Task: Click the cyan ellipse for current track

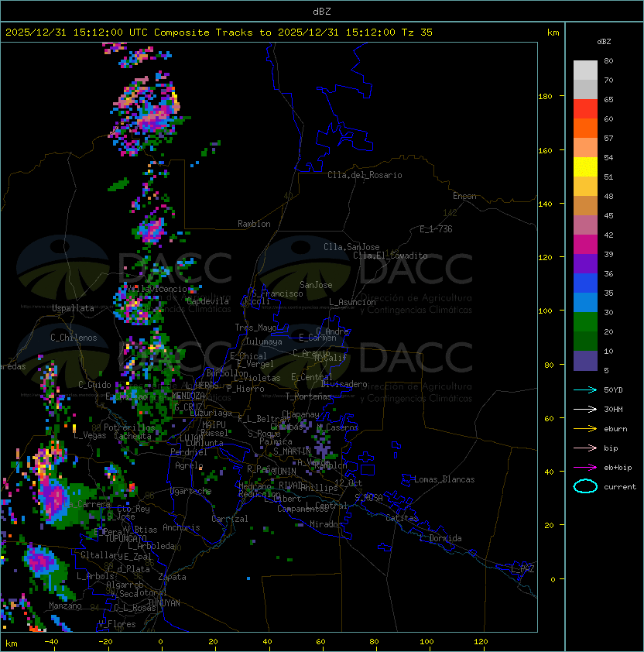Action: (x=585, y=486)
